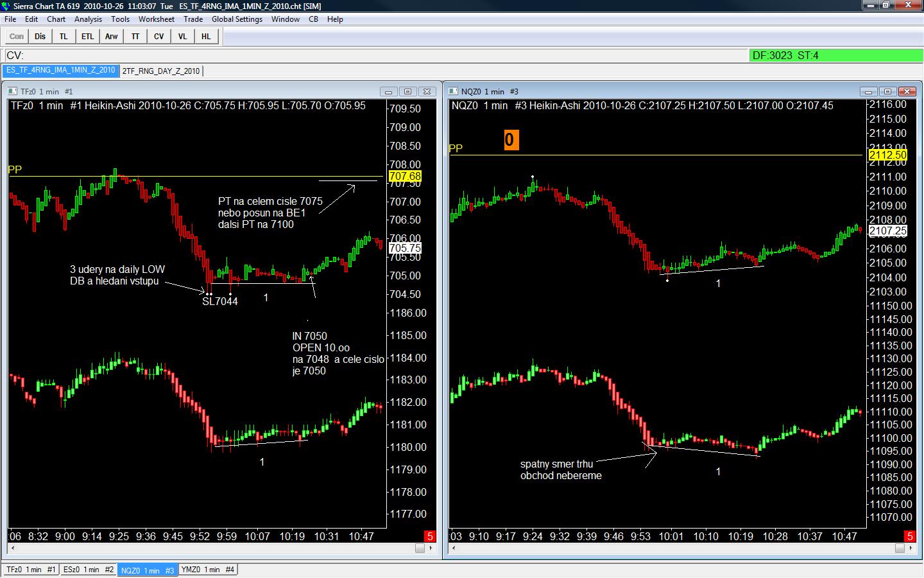The height and width of the screenshot is (578, 924).
Task: Switch to the ESz0 1 min #2 chart tab
Action: (89, 570)
